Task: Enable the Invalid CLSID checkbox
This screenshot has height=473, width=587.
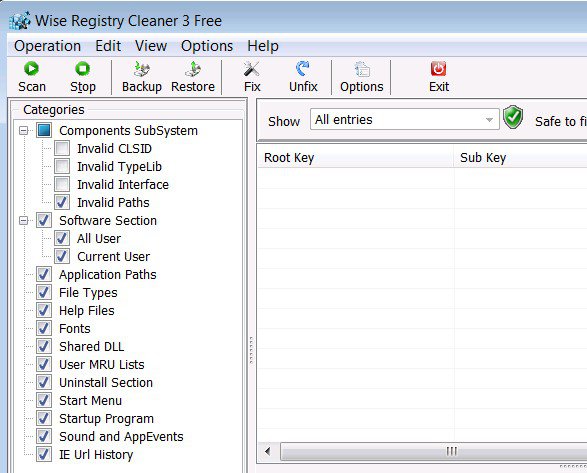Action: 62,148
